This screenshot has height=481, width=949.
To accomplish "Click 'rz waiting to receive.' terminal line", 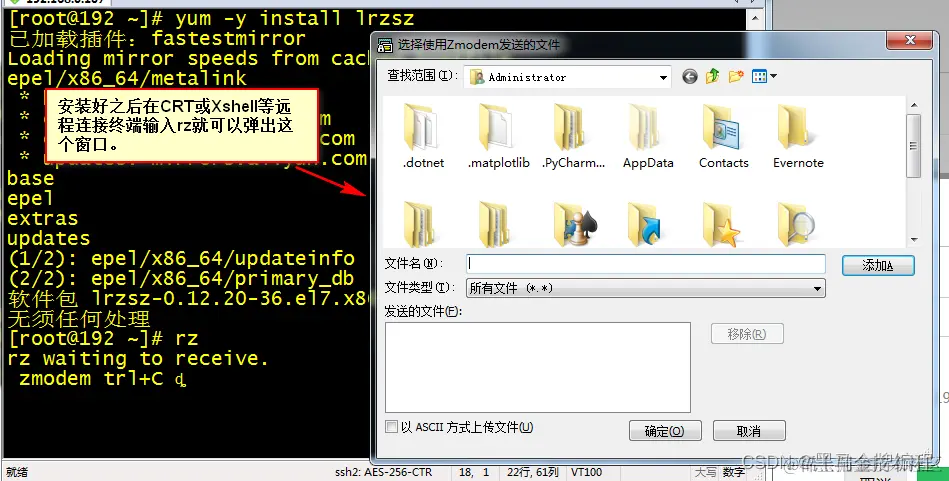I will point(138,359).
